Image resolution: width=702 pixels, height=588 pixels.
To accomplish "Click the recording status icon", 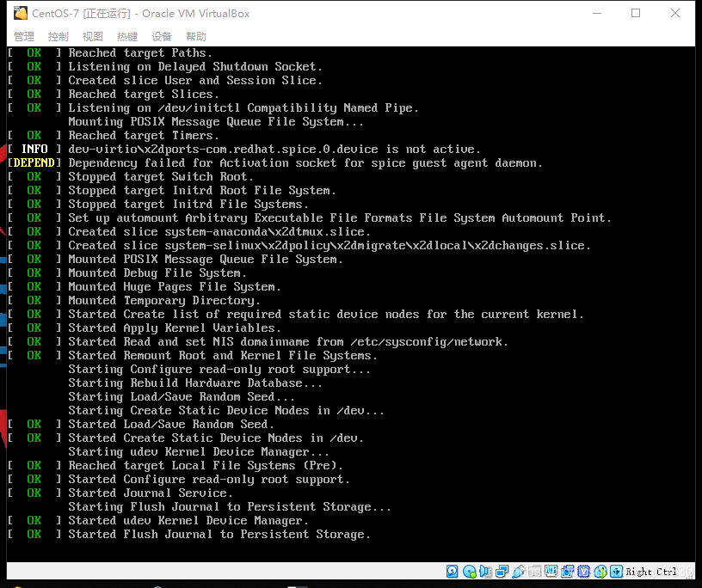I will (568, 572).
